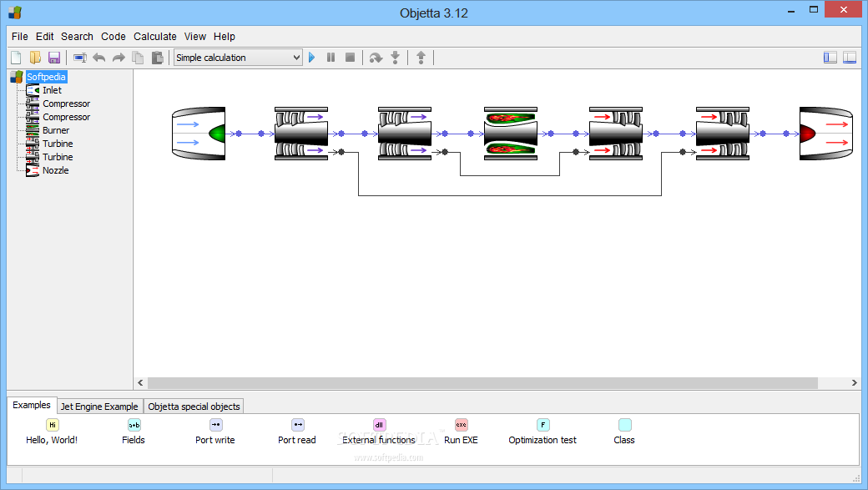
Task: Select the first Compressor tree item
Action: tap(67, 104)
